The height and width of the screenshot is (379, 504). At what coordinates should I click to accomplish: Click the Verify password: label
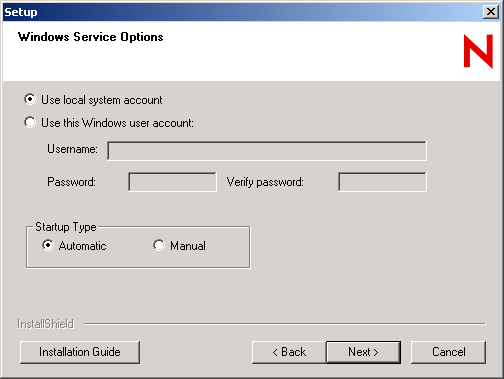[x=265, y=182]
